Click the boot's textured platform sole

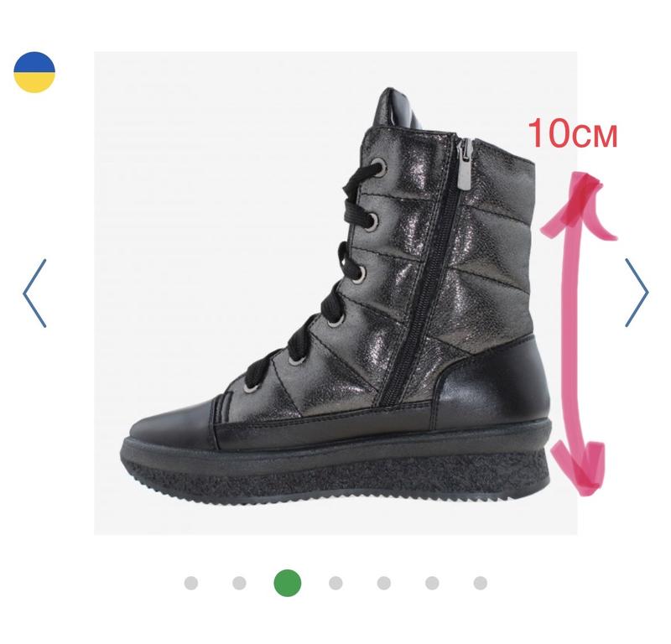335,470
